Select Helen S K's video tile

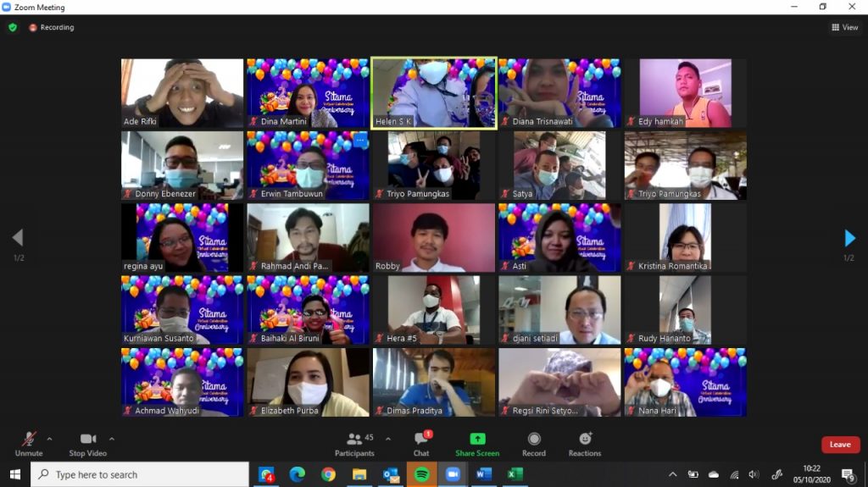pos(433,92)
